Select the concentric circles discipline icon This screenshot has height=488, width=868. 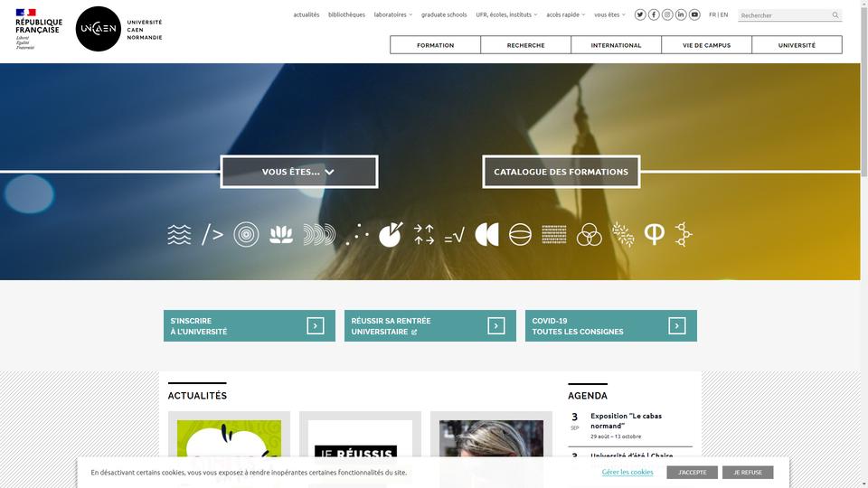click(246, 235)
